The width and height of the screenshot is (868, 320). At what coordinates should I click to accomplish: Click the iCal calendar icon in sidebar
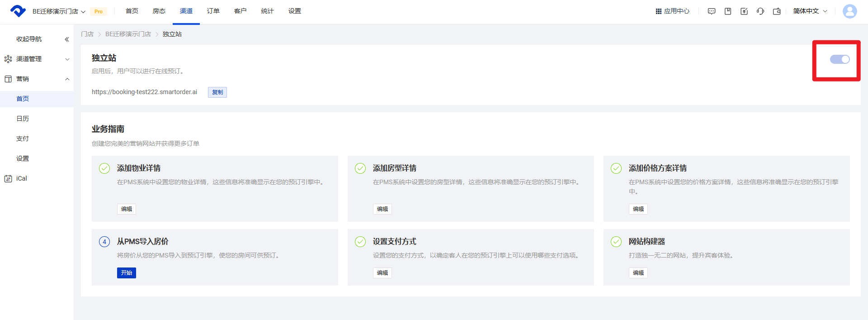8,178
